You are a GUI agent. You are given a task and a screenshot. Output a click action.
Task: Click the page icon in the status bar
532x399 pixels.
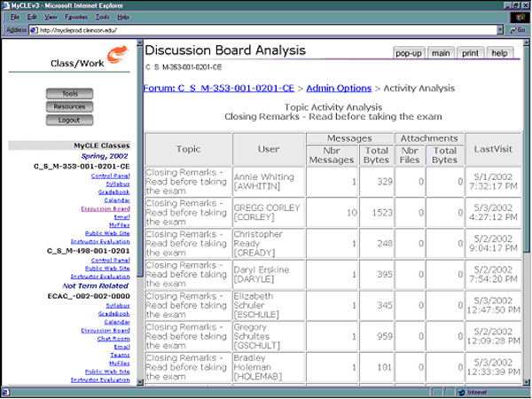pos(5,393)
